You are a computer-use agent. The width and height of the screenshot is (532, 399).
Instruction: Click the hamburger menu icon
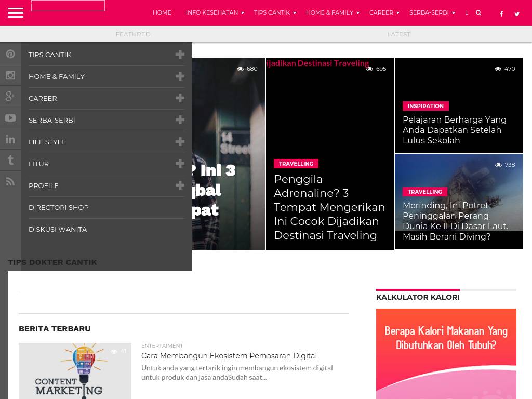pos(16,12)
